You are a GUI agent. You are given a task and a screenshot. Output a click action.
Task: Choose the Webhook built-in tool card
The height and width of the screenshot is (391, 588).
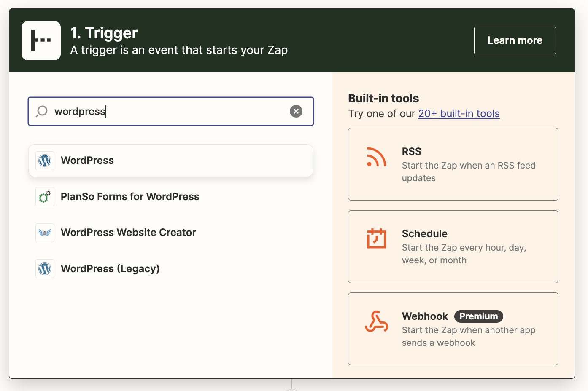[453, 329]
